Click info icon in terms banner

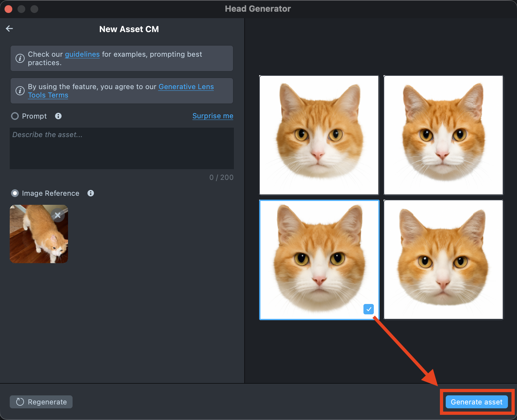tap(20, 91)
